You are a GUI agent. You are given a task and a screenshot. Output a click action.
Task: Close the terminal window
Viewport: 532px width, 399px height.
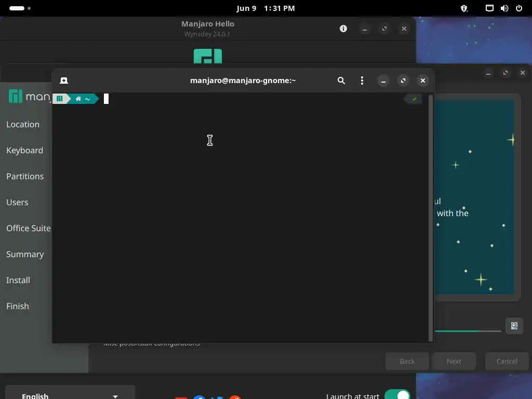click(423, 81)
